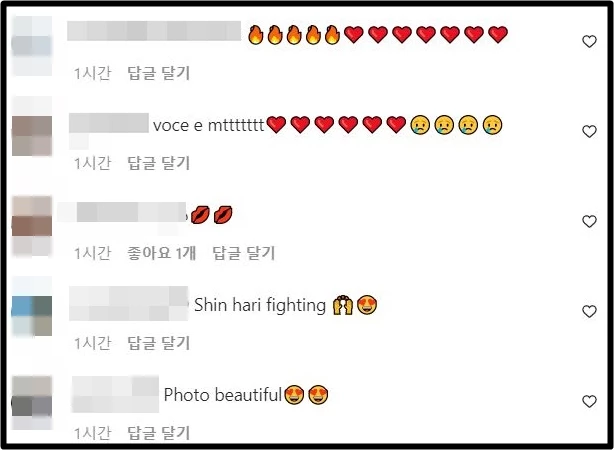Open avatar of "voce e mttttttt" commenter
Viewport: 614px width, 450px height.
coord(32,136)
